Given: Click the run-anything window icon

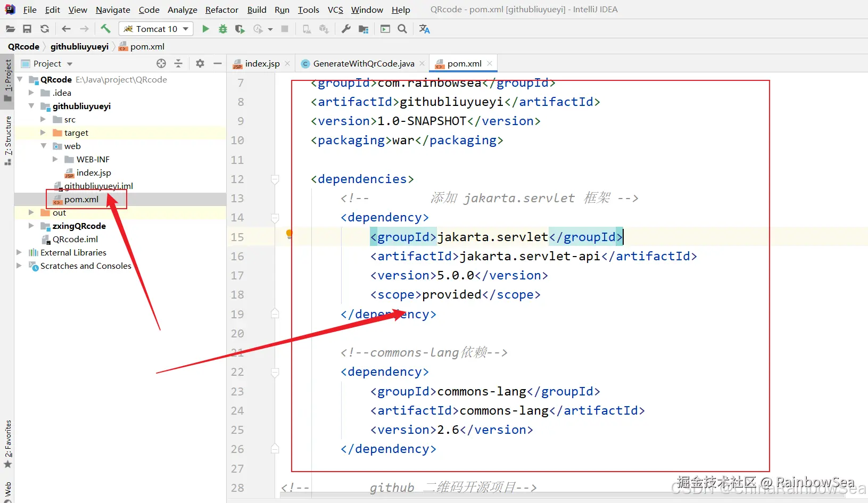Looking at the screenshot, I should point(385,29).
